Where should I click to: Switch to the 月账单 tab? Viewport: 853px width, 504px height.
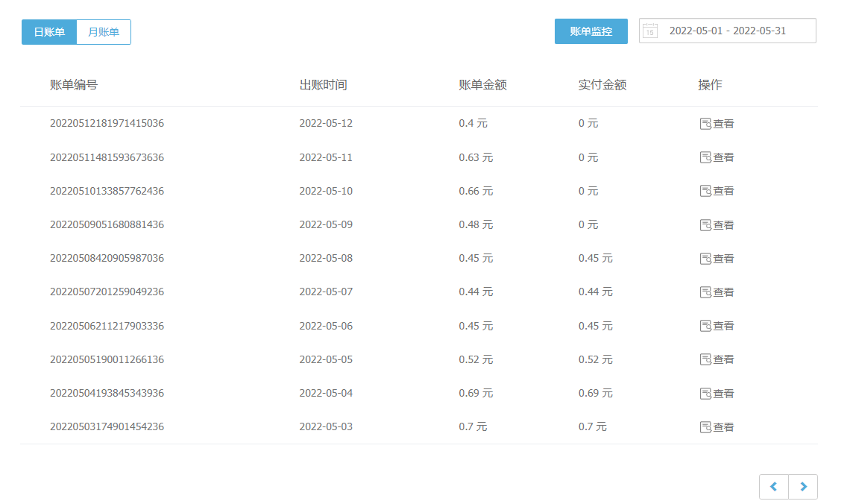pos(103,32)
